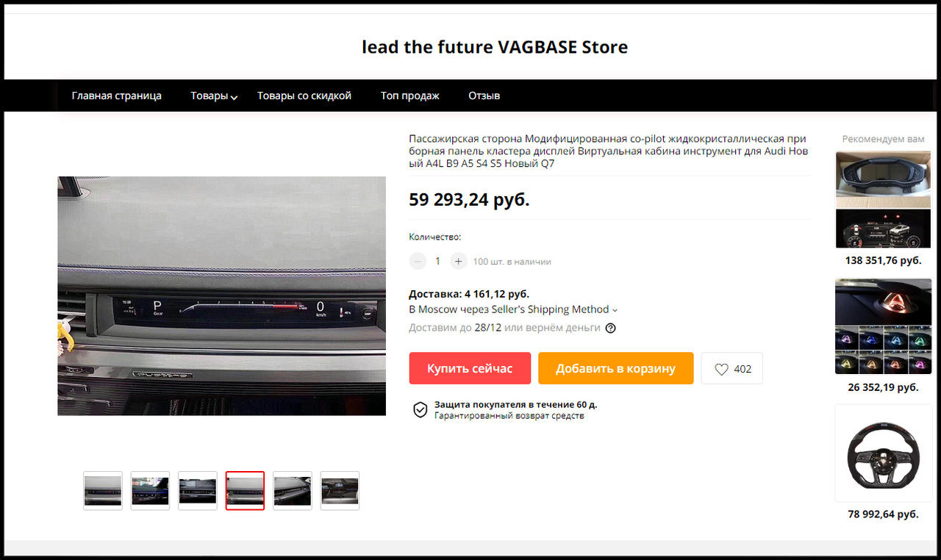The height and width of the screenshot is (560, 941).
Task: Click the Купить сейчас button
Action: tap(470, 368)
